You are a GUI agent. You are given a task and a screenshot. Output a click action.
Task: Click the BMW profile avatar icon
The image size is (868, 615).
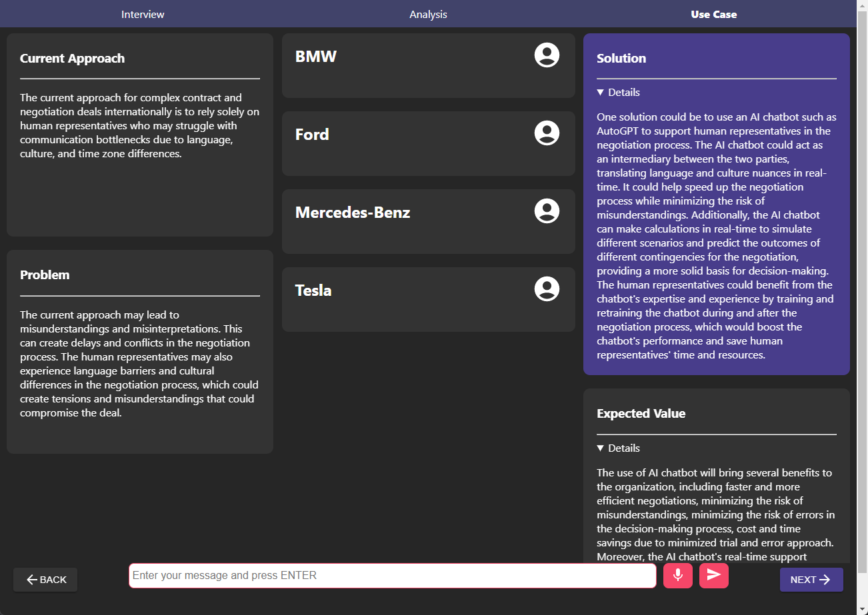click(x=547, y=55)
